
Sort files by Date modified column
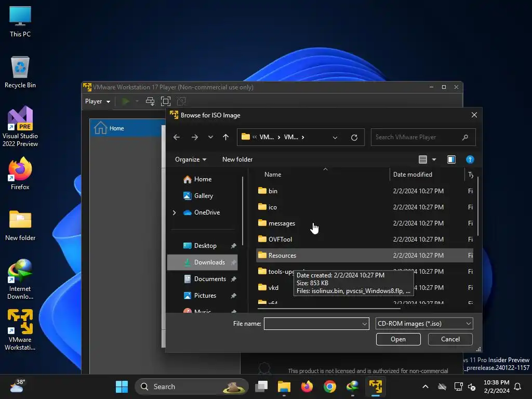click(x=413, y=175)
